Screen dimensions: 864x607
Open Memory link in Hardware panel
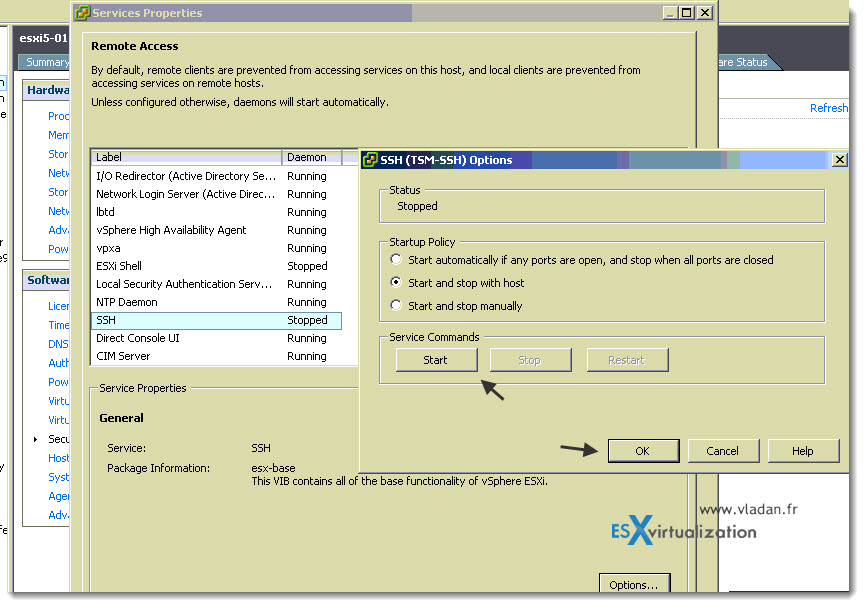[x=58, y=135]
